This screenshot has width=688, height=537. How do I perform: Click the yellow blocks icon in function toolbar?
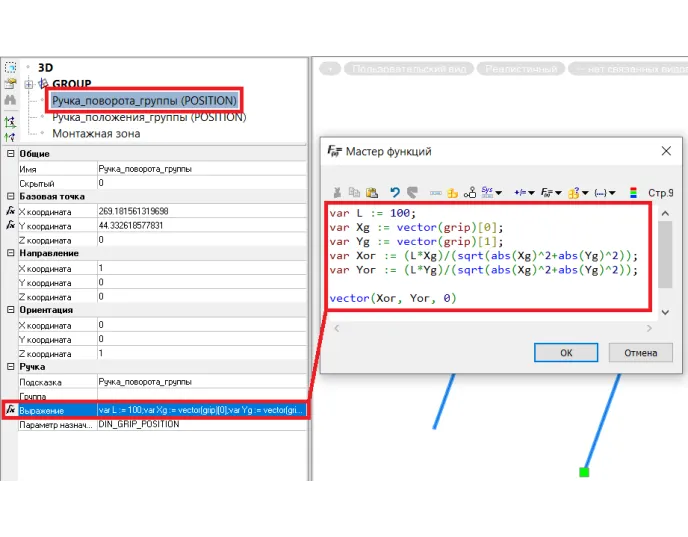click(x=452, y=193)
